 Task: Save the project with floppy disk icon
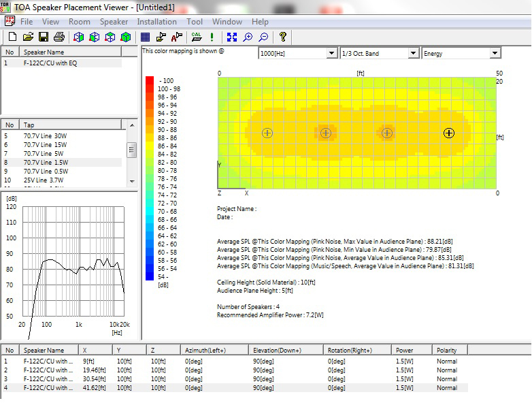tap(44, 37)
